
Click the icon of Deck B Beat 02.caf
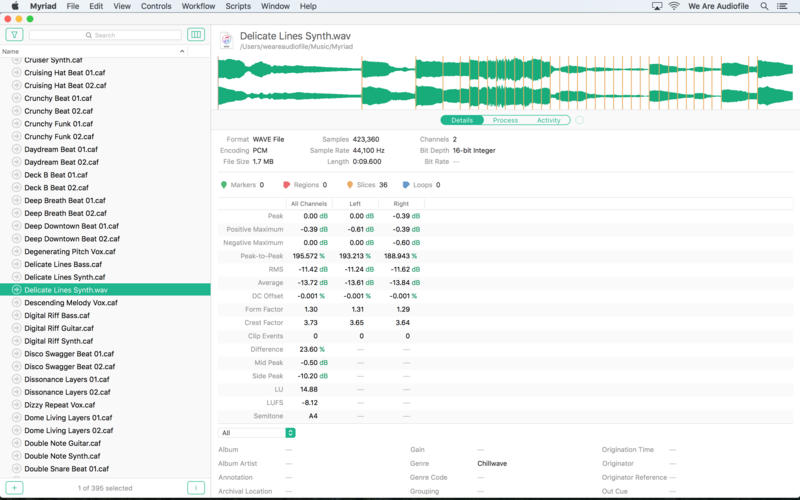point(16,187)
